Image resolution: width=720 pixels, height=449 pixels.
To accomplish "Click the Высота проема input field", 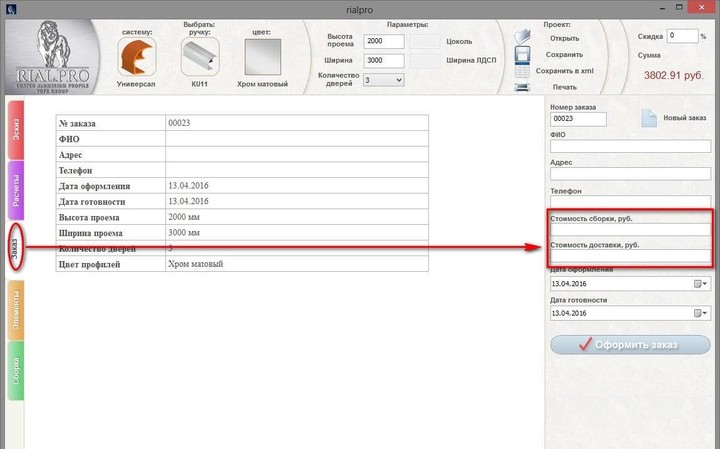I will [x=384, y=42].
